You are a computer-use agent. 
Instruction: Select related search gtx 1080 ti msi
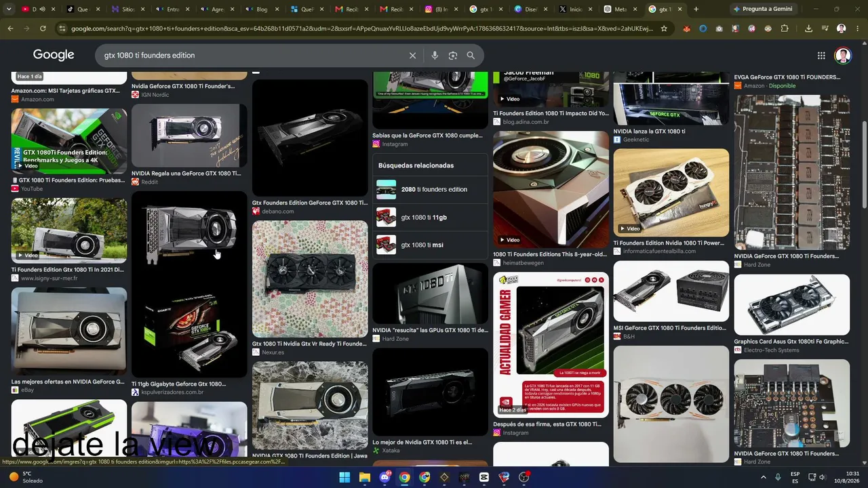point(430,245)
